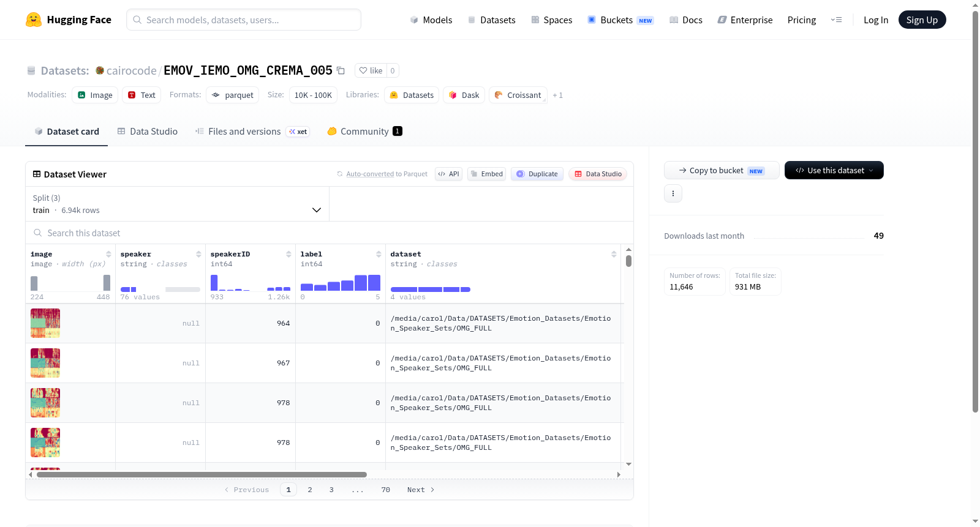Click the label histogram bars
This screenshot has width=980, height=527.
[x=341, y=283]
